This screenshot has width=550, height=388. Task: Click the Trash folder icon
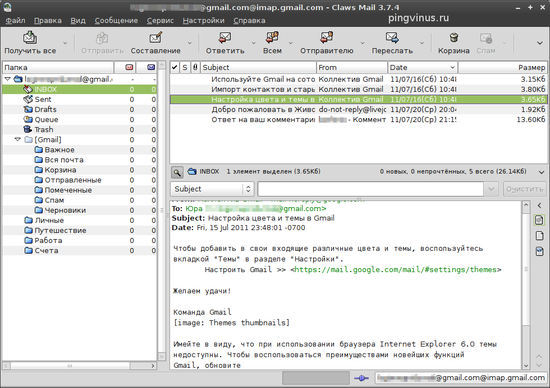[28, 129]
